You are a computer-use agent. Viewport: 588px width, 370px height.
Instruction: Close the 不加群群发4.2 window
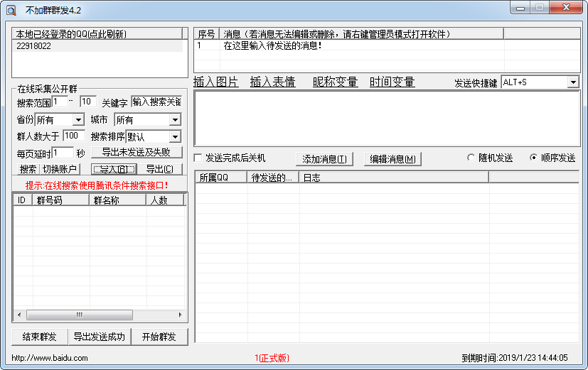click(x=566, y=8)
